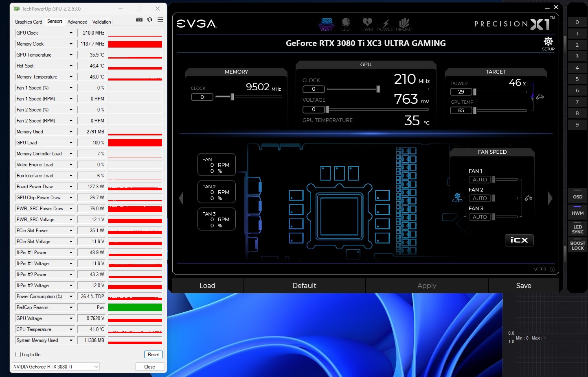
Task: Open the Board Power Draw dropdown
Action: click(x=71, y=187)
